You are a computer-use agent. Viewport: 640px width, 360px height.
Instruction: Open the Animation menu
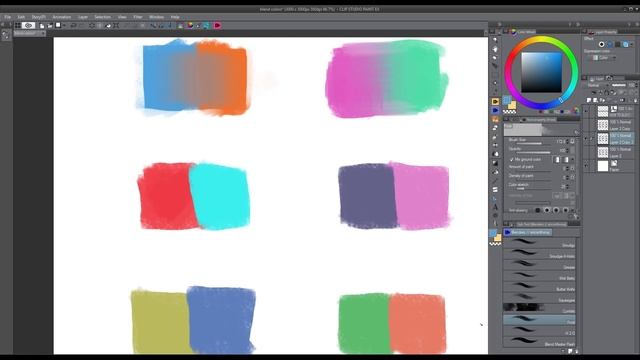tap(62, 17)
